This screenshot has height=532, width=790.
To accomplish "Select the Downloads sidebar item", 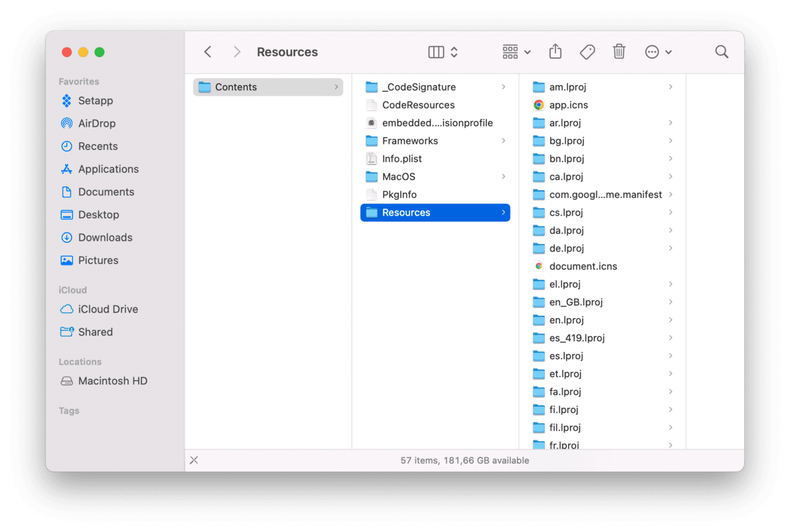I will coord(105,238).
